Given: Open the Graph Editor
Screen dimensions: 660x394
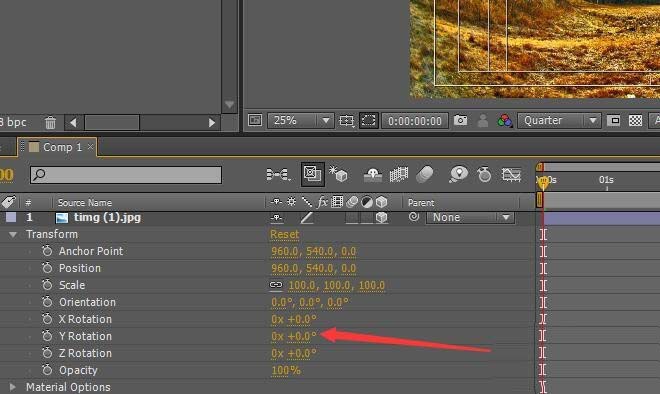Looking at the screenshot, I should point(511,174).
